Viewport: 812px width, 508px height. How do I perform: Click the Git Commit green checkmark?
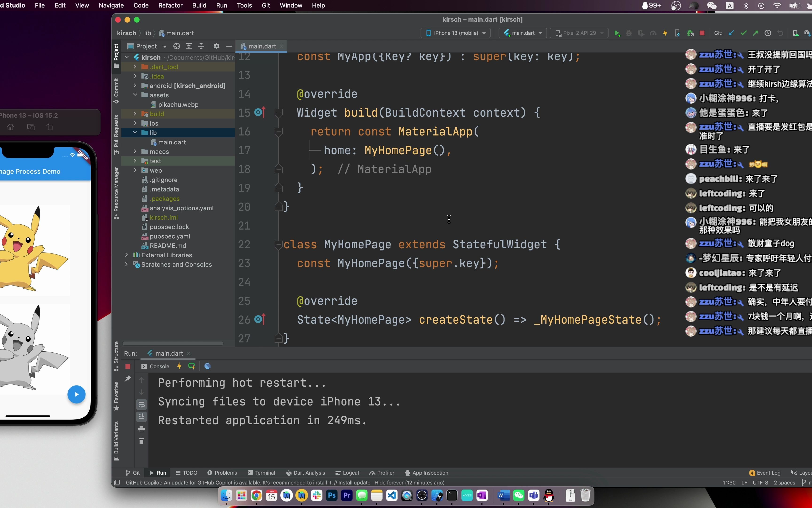(744, 33)
